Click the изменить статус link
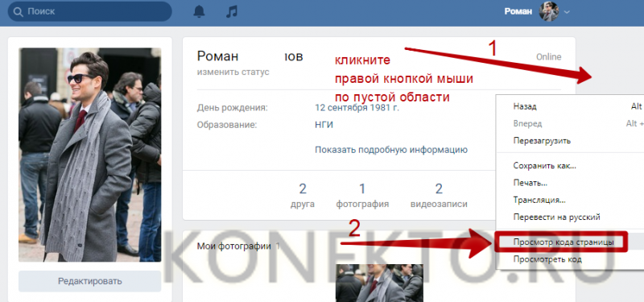 point(233,72)
